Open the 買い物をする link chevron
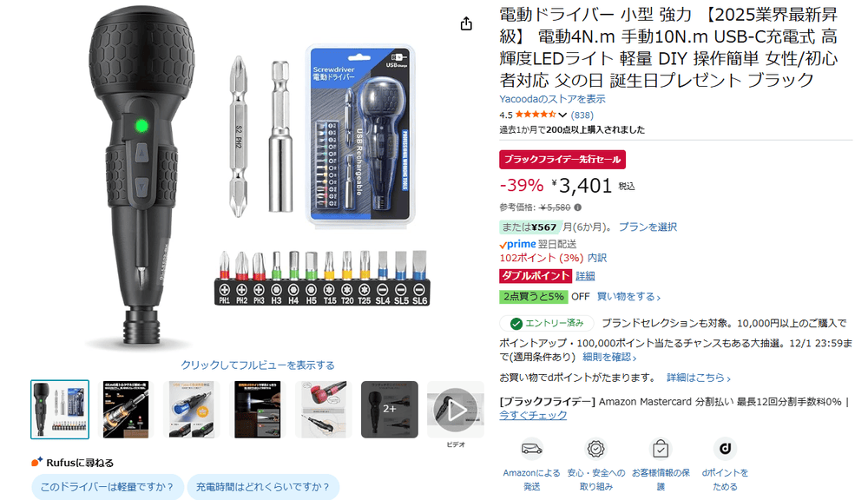This screenshot has height=500, width=868. [x=658, y=298]
